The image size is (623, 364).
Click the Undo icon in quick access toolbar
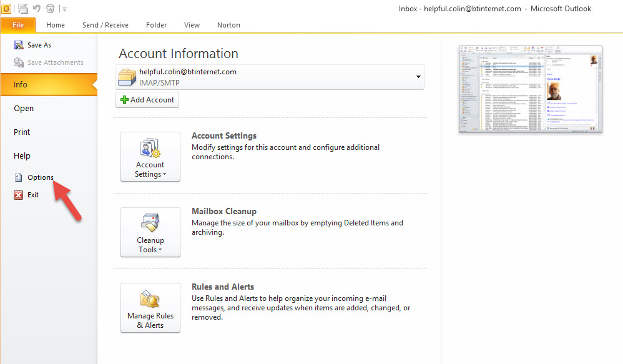coord(37,8)
